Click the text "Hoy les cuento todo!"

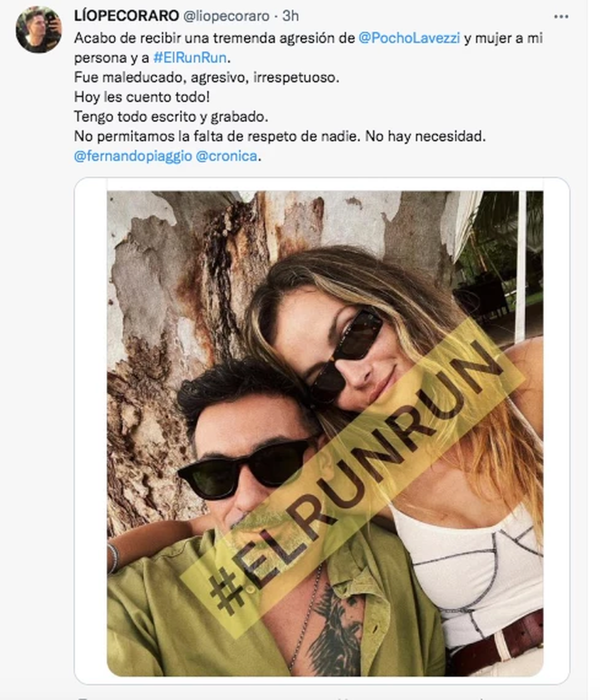pyautogui.click(x=141, y=97)
